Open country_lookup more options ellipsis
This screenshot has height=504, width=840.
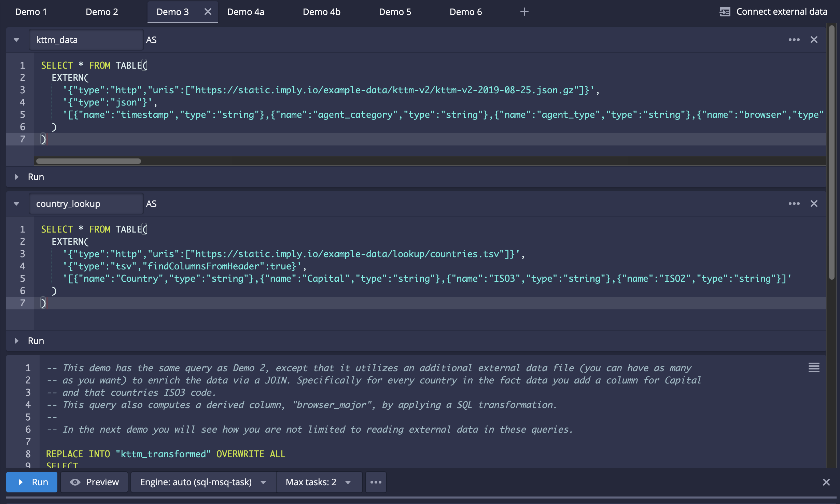[x=794, y=204]
